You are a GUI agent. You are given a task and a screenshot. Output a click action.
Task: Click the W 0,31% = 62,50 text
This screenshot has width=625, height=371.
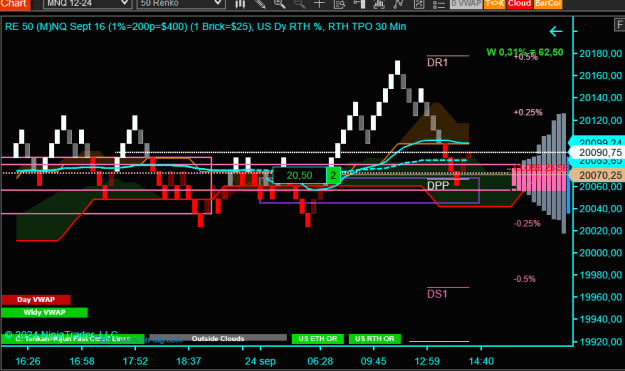pyautogui.click(x=525, y=52)
